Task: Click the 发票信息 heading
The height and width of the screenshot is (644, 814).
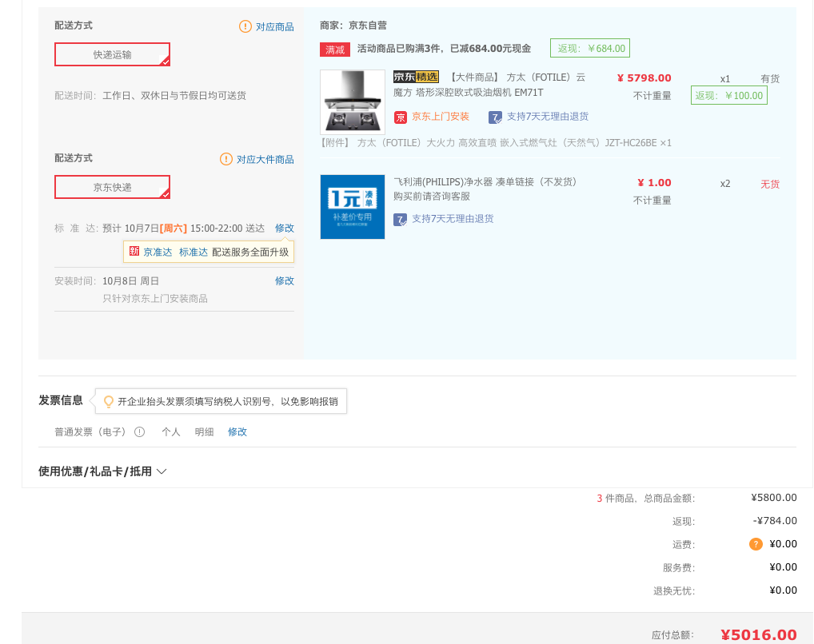Action: pyautogui.click(x=61, y=400)
